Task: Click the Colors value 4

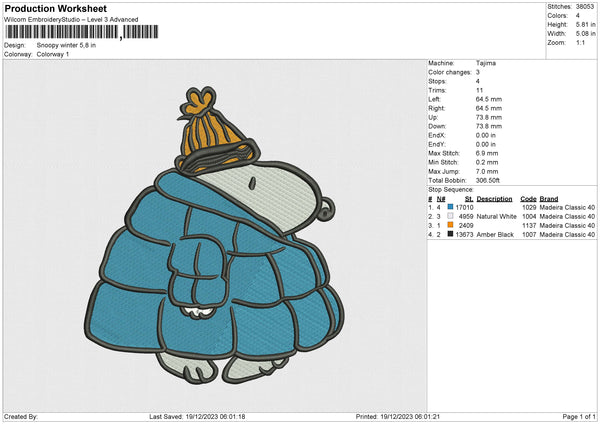Action: (x=578, y=16)
